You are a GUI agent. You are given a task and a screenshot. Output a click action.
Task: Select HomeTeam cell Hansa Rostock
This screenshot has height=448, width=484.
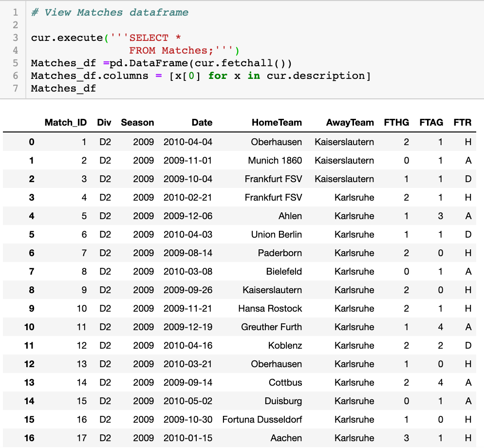pyautogui.click(x=270, y=309)
